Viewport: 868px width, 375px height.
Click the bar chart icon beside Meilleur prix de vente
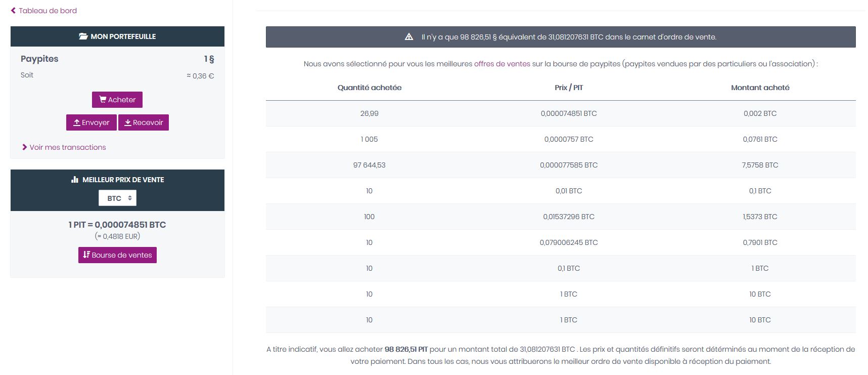point(75,180)
